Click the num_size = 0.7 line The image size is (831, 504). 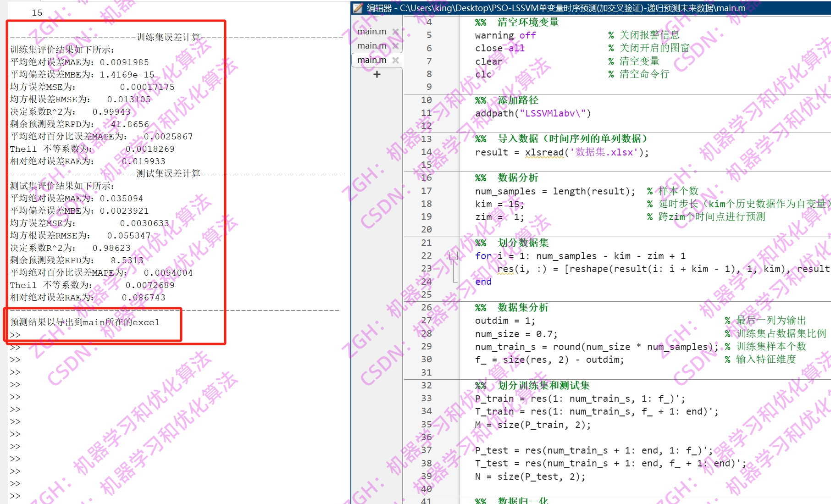pyautogui.click(x=515, y=333)
